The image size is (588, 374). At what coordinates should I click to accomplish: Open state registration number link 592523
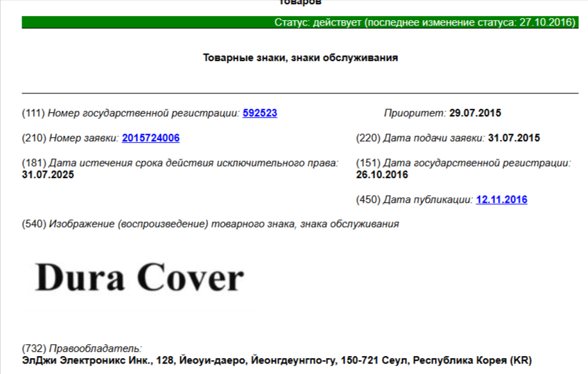point(260,113)
